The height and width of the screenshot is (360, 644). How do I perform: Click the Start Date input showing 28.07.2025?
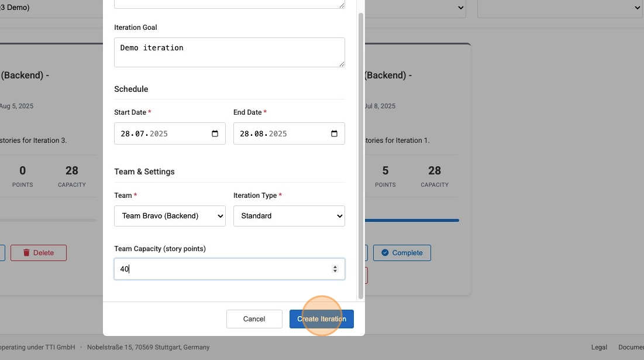(158, 133)
